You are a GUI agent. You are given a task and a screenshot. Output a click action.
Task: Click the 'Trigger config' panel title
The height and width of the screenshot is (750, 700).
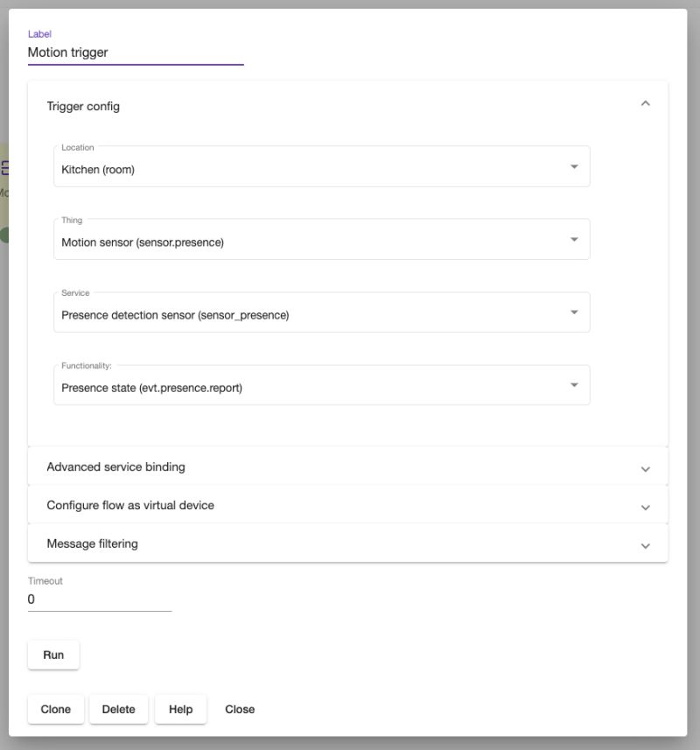(x=83, y=106)
